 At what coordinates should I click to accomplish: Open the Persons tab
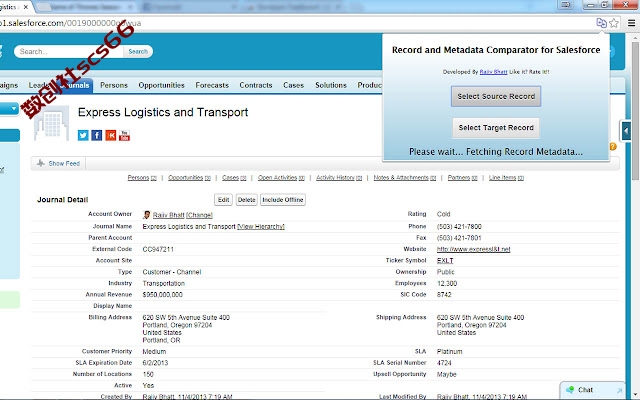114,85
